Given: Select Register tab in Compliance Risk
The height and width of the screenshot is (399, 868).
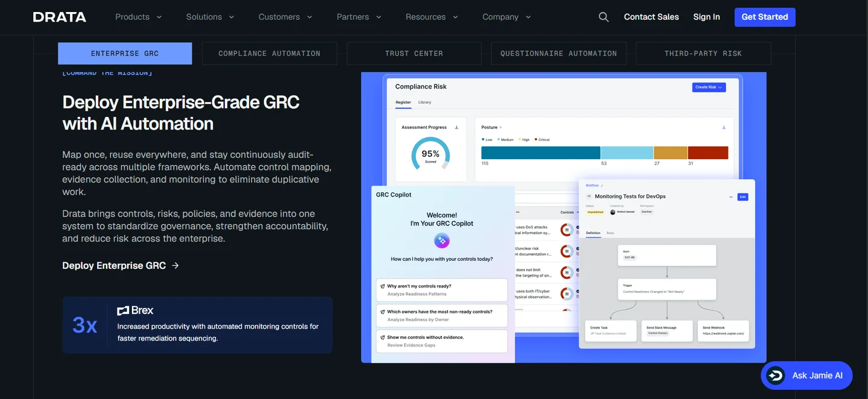Looking at the screenshot, I should [x=403, y=102].
